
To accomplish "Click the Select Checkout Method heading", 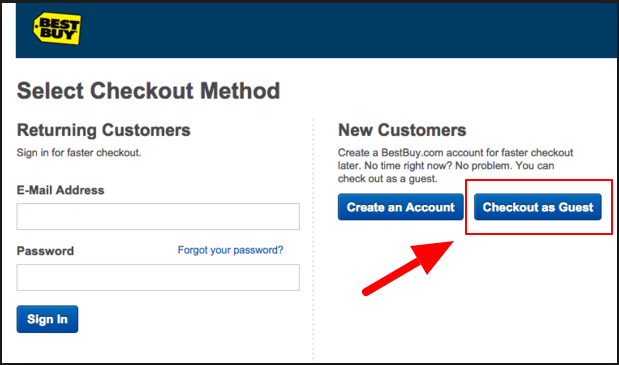I will (x=148, y=91).
